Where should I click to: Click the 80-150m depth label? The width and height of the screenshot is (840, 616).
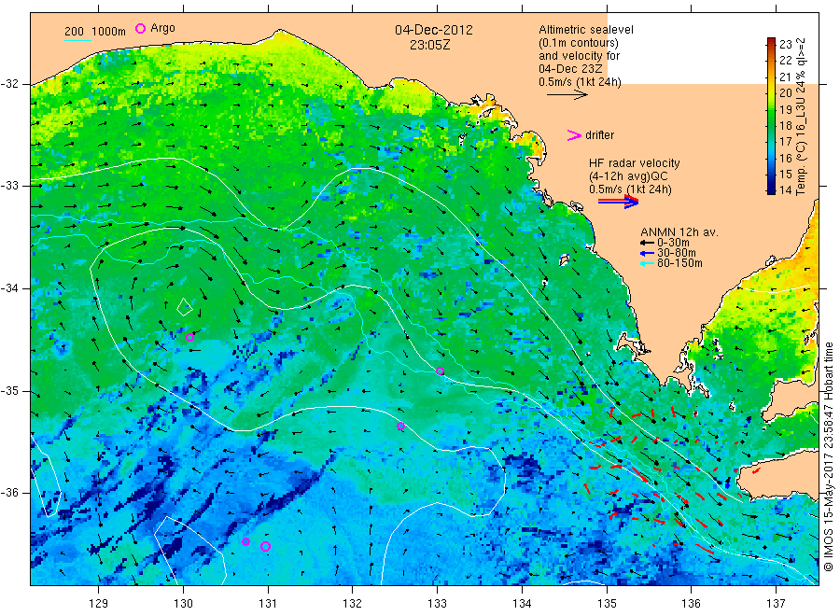pos(679,263)
